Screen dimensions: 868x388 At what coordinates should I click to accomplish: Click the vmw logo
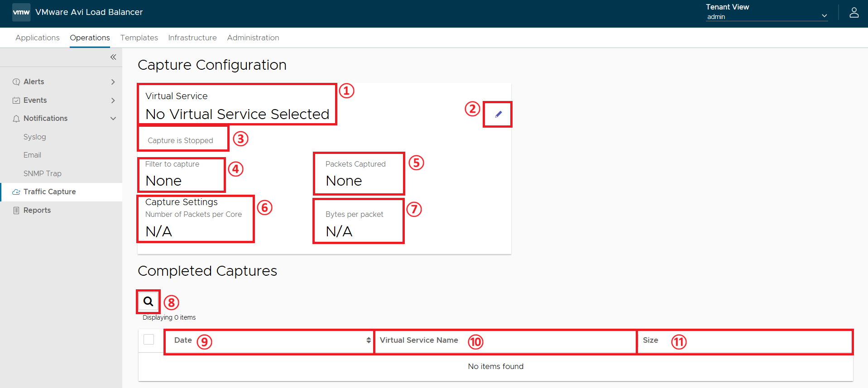coord(21,12)
